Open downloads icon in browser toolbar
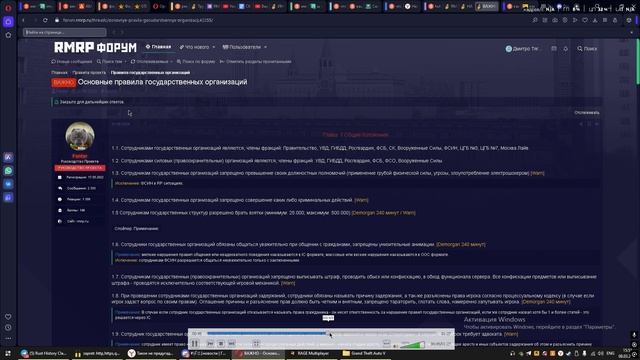640x360 pixels. pos(595,20)
